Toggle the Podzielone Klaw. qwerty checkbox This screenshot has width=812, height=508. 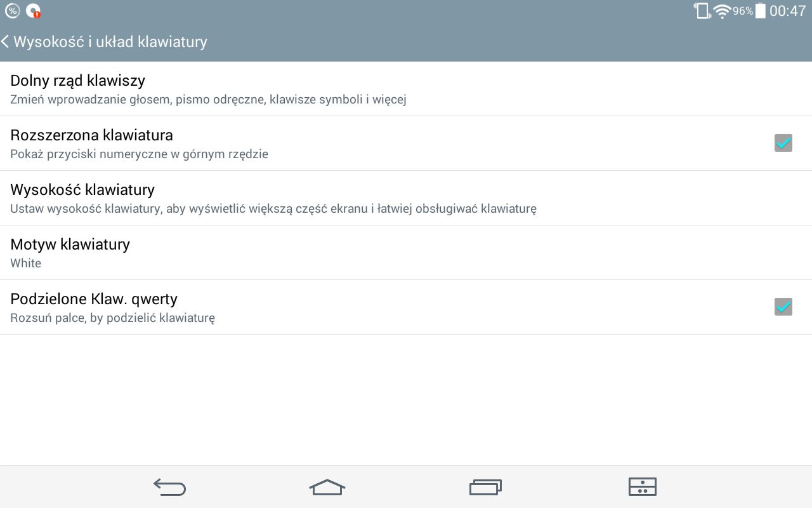click(783, 307)
